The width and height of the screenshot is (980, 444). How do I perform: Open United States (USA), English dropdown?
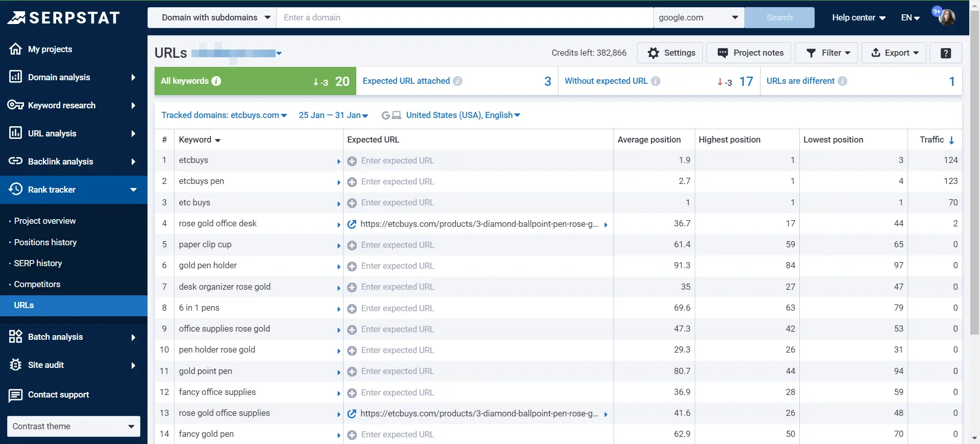[463, 115]
